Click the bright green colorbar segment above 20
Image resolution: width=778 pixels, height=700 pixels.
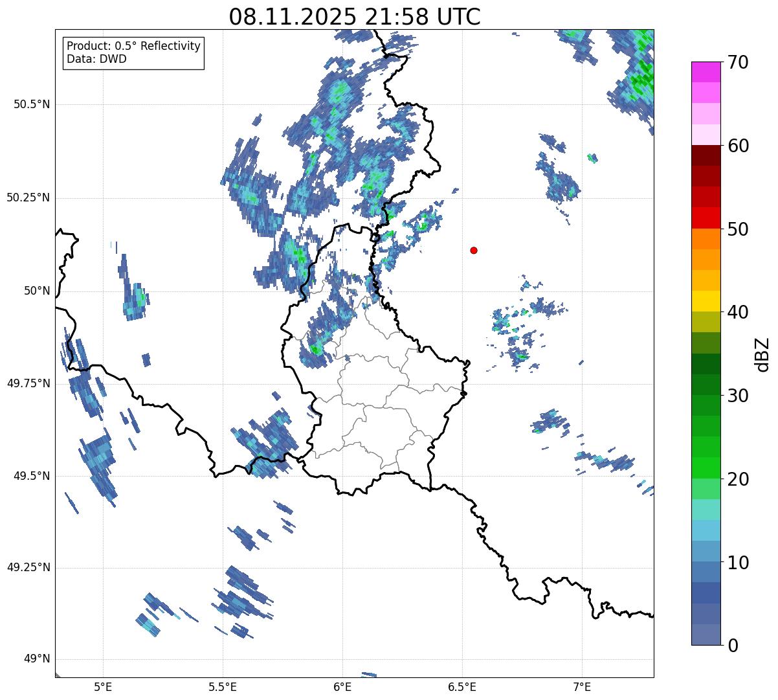click(x=706, y=468)
